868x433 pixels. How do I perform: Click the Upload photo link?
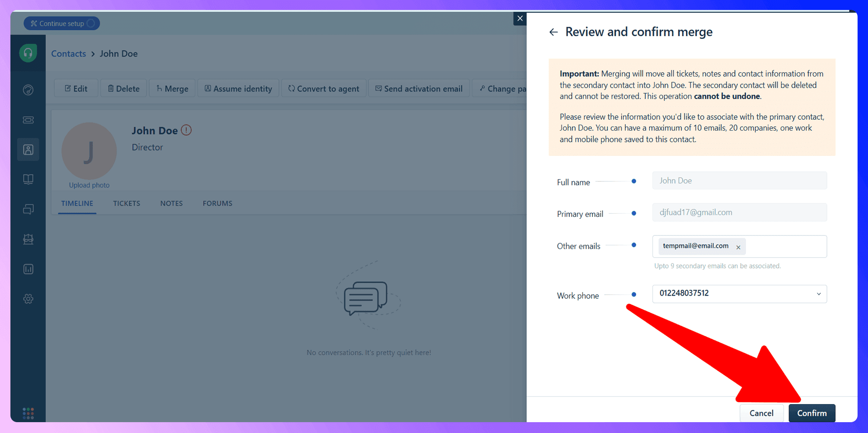point(89,185)
